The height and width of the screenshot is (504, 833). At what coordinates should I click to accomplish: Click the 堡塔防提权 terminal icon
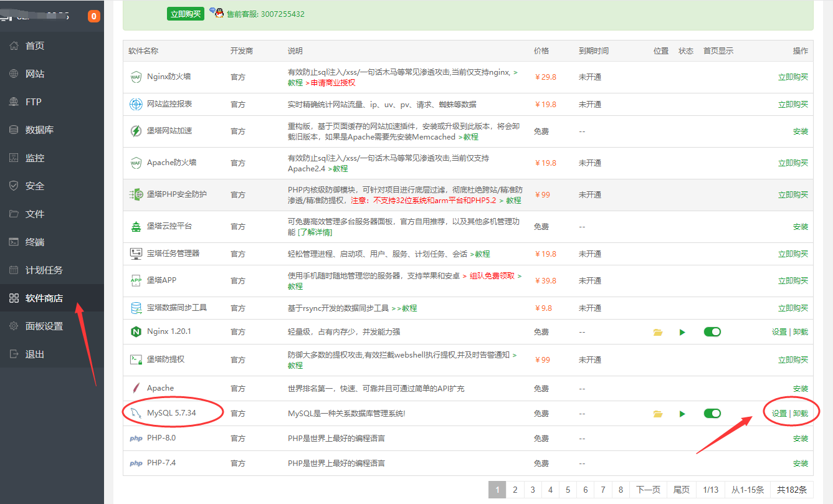pos(136,359)
